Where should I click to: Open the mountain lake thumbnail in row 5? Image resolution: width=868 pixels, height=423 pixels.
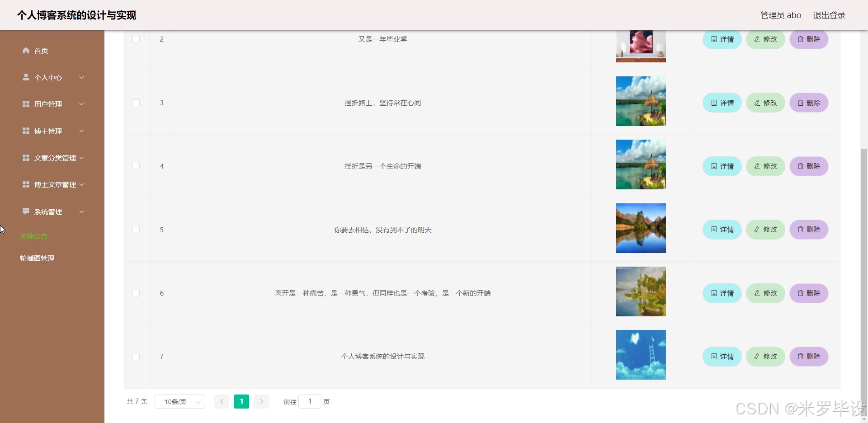[x=641, y=228]
